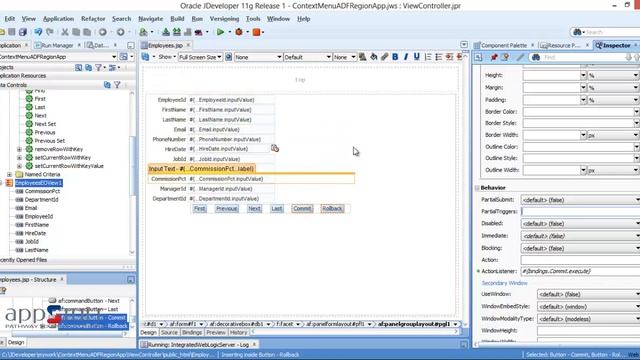Viewport: 640px width, 360px height.
Task: Click the hyperlink chain icon in editor toolbar
Action: click(384, 57)
